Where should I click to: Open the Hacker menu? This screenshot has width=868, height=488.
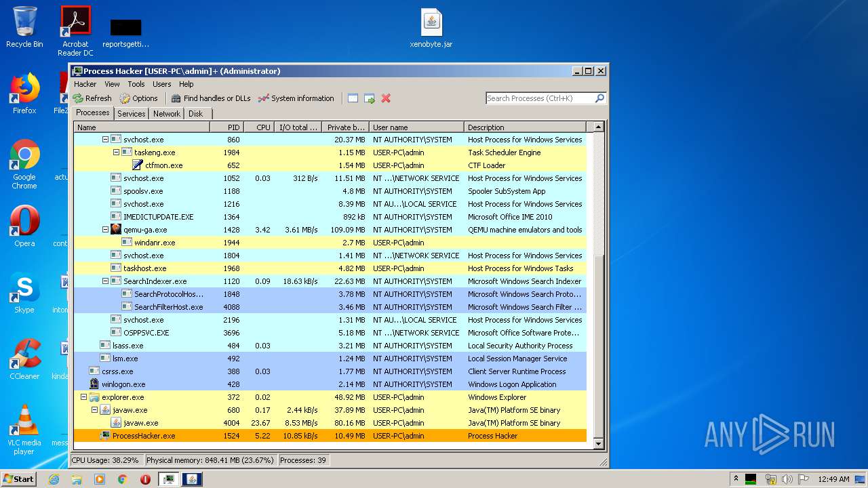[85, 84]
